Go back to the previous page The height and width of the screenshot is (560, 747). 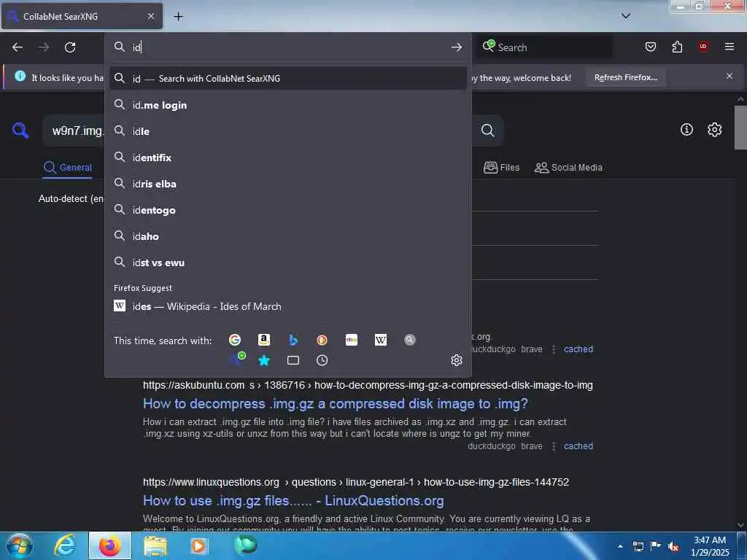(18, 47)
